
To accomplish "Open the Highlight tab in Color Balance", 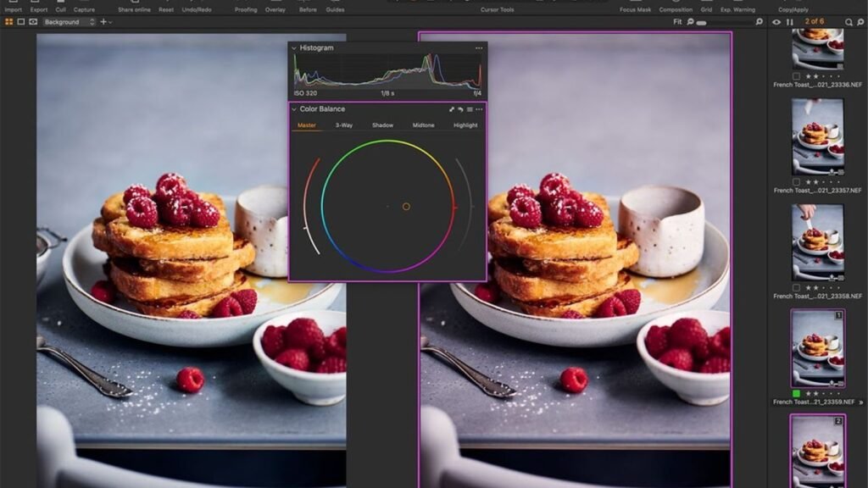I will (465, 125).
